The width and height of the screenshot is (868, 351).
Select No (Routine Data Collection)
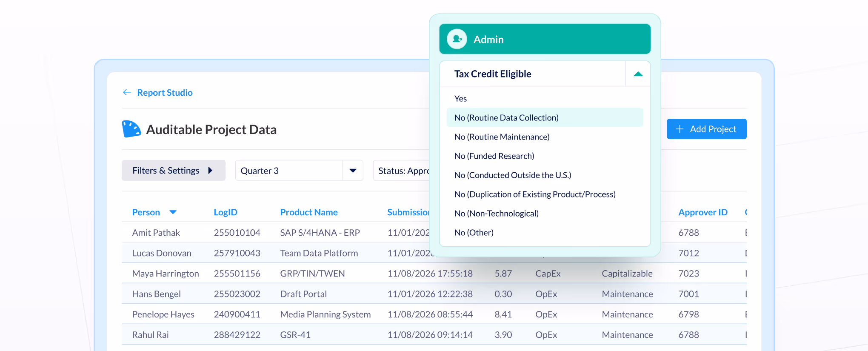[x=545, y=117]
